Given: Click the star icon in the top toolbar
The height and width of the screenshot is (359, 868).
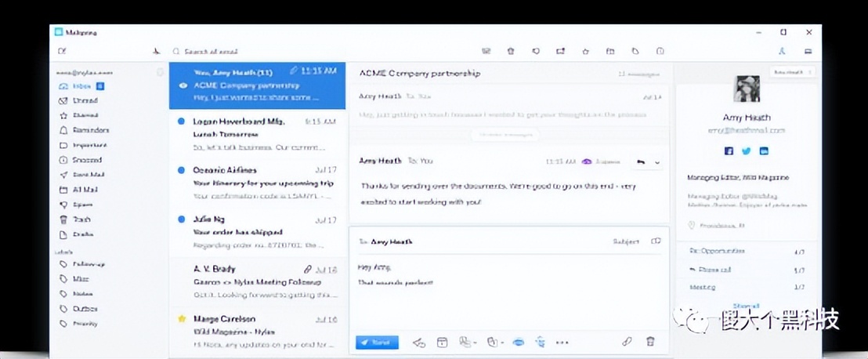Looking at the screenshot, I should click(x=586, y=51).
